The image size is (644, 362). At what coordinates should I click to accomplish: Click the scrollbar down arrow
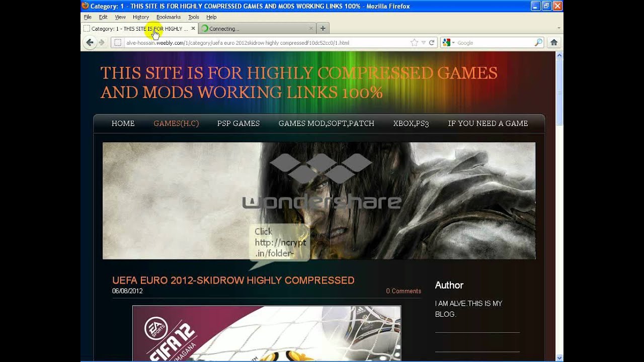coord(559,357)
